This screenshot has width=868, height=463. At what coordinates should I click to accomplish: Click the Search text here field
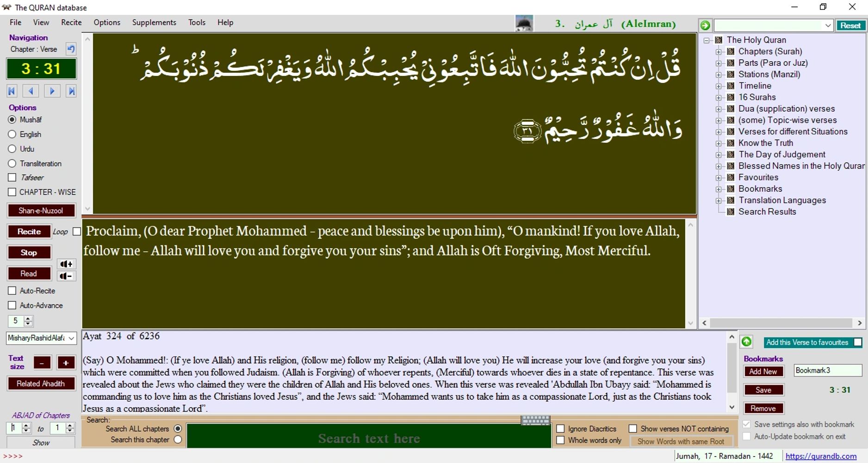[369, 438]
